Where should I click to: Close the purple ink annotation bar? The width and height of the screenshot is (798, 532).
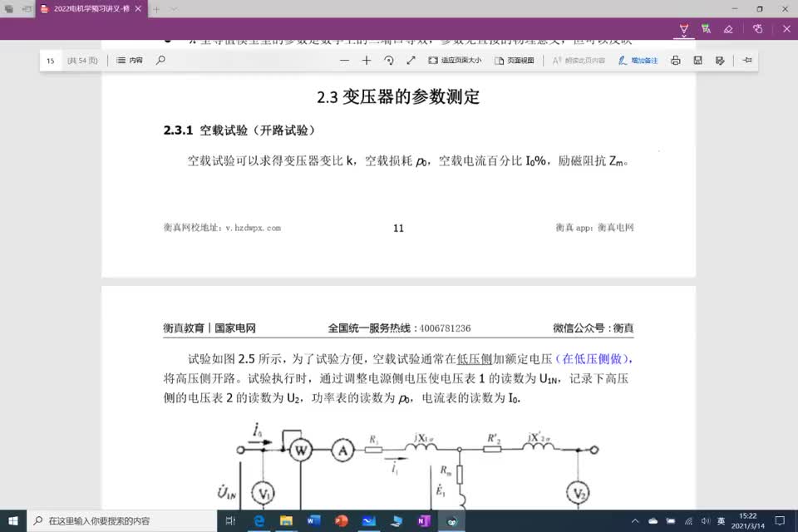(786, 29)
